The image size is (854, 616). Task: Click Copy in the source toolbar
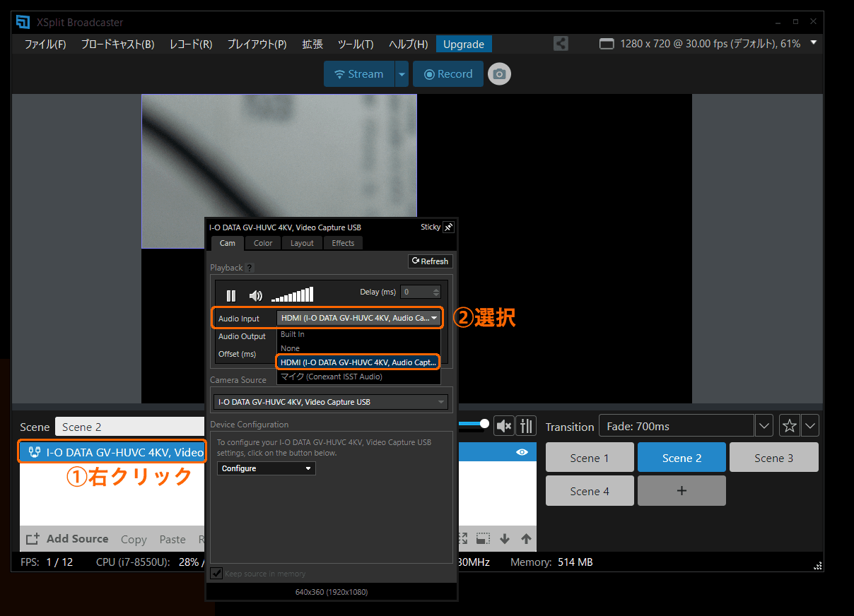tap(134, 539)
